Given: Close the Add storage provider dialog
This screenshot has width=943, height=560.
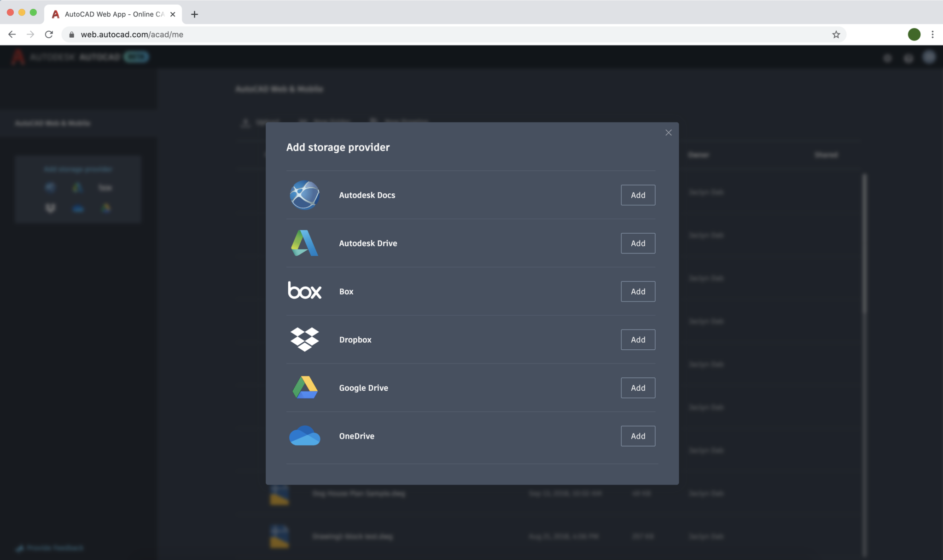Looking at the screenshot, I should tap(669, 133).
